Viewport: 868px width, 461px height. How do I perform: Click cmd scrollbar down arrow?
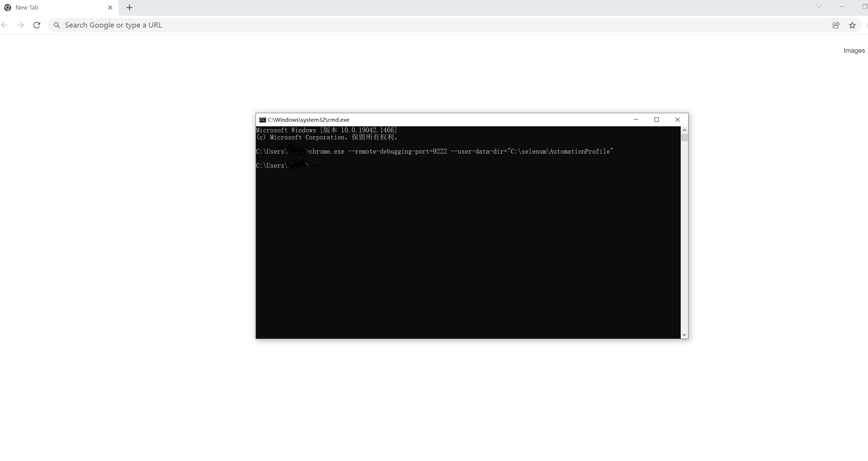click(x=684, y=335)
